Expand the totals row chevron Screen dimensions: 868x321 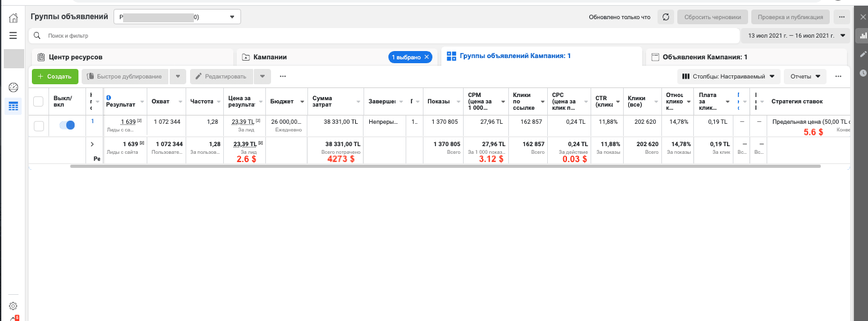pyautogui.click(x=92, y=144)
